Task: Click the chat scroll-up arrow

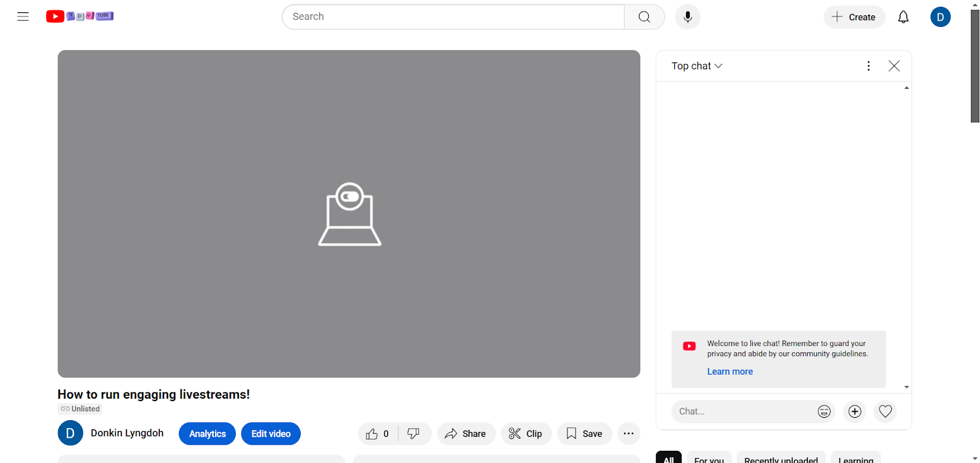Action: [907, 88]
